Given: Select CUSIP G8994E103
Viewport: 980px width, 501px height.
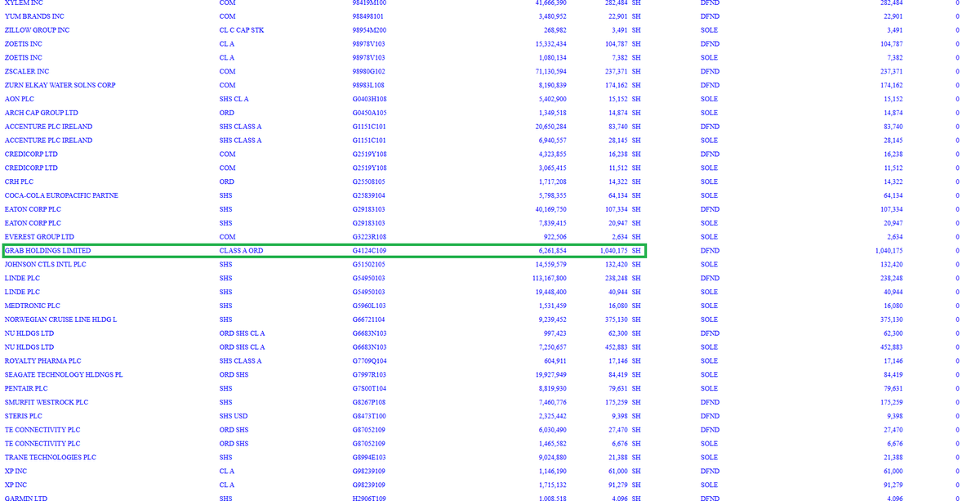Looking at the screenshot, I should 369,457.
